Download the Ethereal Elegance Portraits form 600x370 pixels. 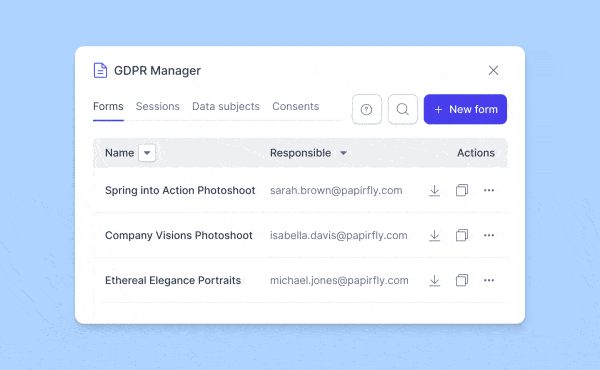[x=434, y=280]
